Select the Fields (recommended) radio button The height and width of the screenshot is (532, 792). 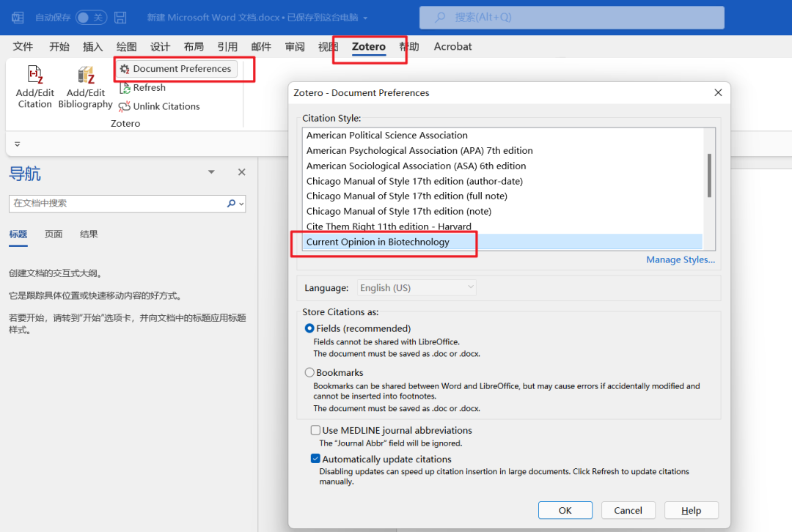309,328
